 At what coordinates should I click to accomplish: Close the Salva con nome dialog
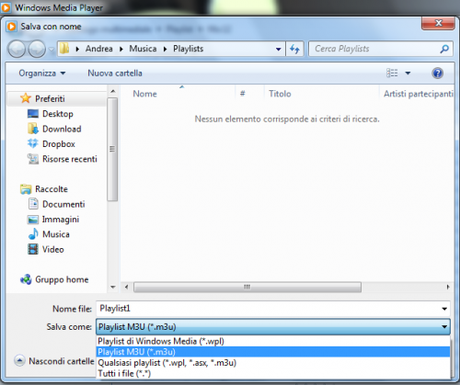(438, 23)
